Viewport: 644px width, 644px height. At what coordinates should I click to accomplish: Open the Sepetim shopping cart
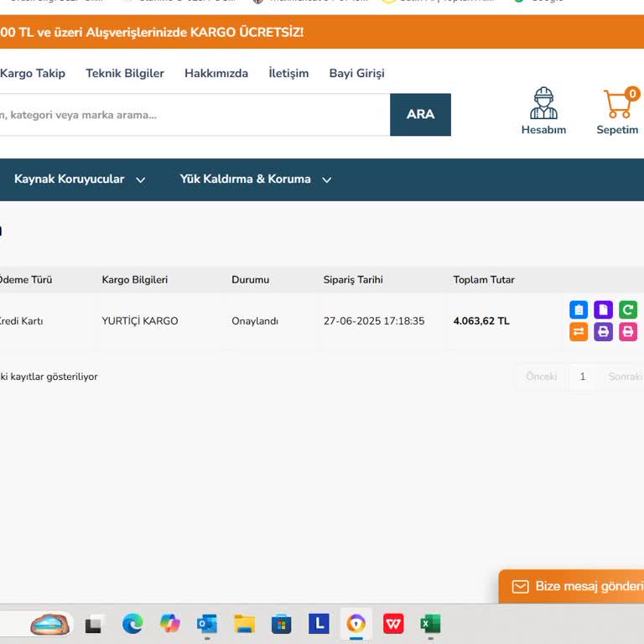[x=618, y=111]
